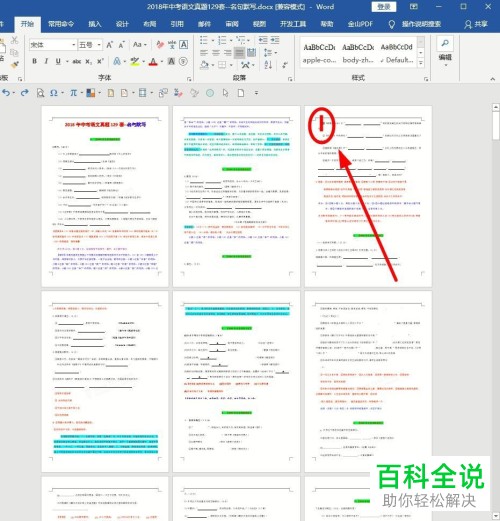Open the font dialog launcher in 字体 group
Viewport: 500px width, 521px height.
click(x=189, y=79)
